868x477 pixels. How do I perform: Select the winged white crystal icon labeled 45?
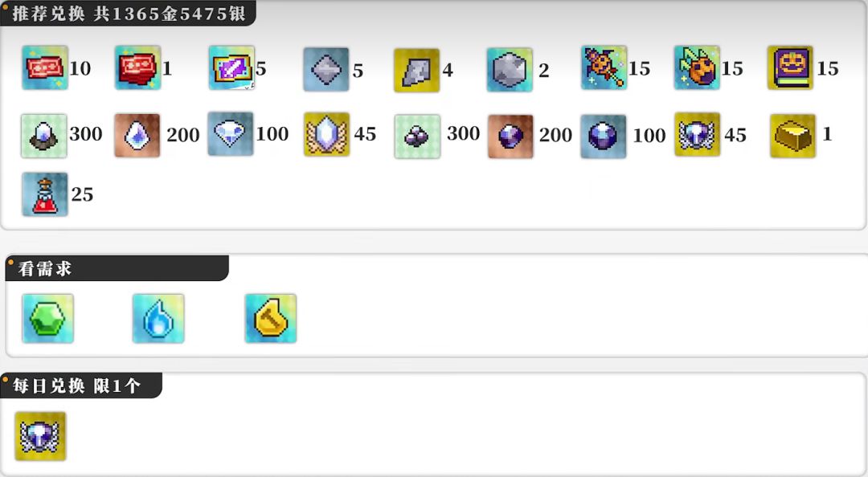point(326,134)
